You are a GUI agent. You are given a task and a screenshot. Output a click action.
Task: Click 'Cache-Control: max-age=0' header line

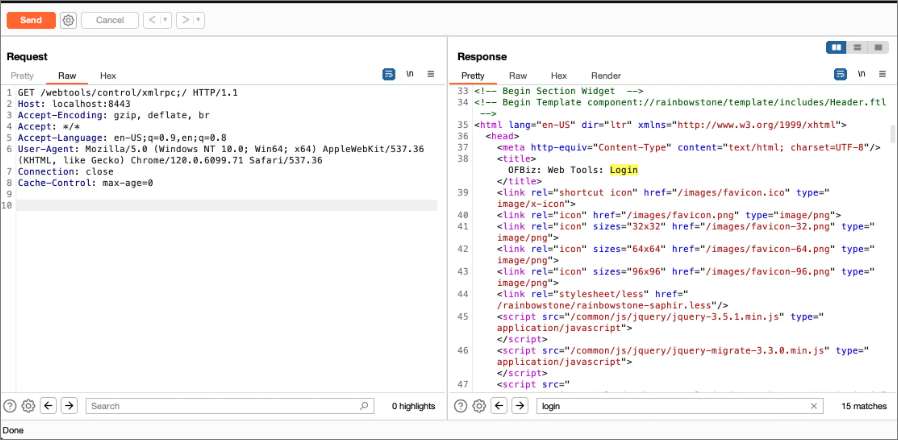(x=85, y=183)
